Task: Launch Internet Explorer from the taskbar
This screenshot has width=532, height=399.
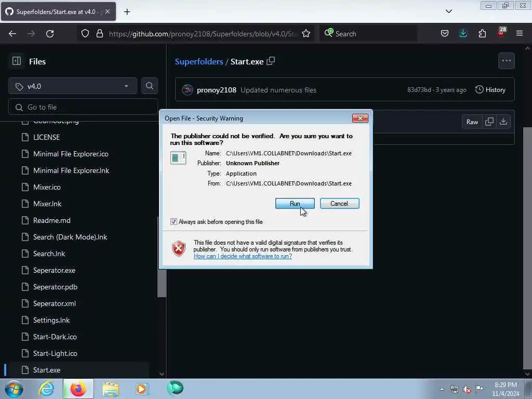Action: (46, 389)
